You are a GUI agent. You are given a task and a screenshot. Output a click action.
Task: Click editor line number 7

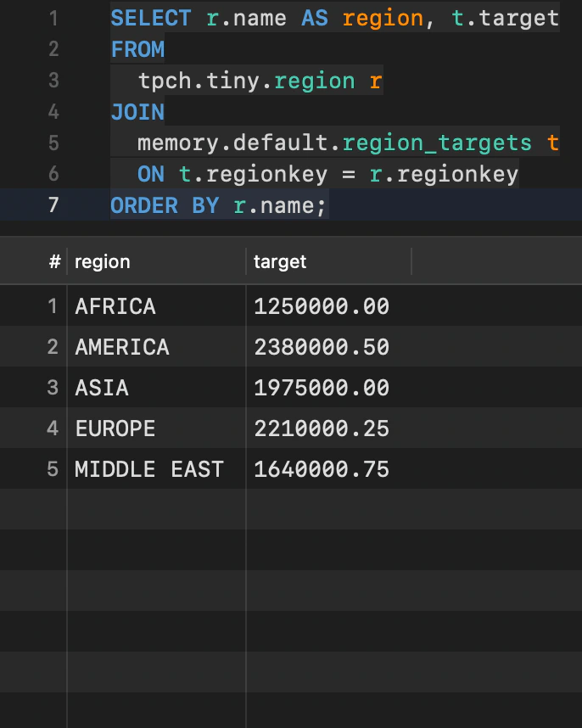coord(53,204)
